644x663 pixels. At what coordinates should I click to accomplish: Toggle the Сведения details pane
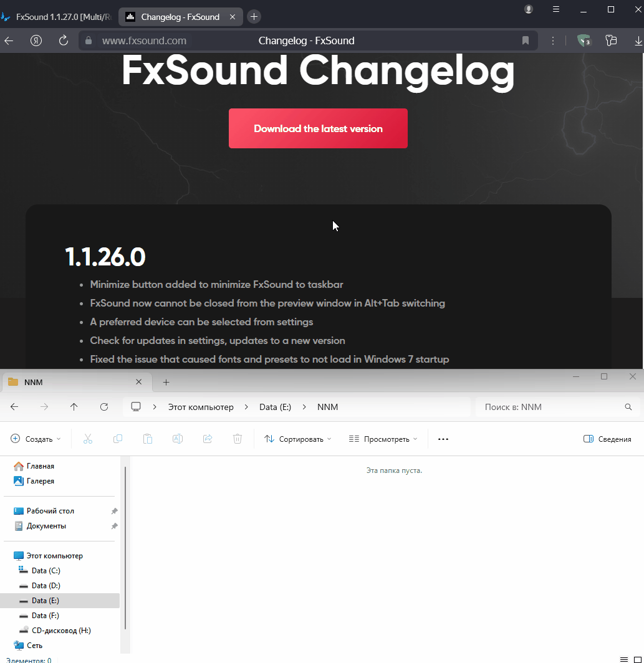click(x=607, y=439)
